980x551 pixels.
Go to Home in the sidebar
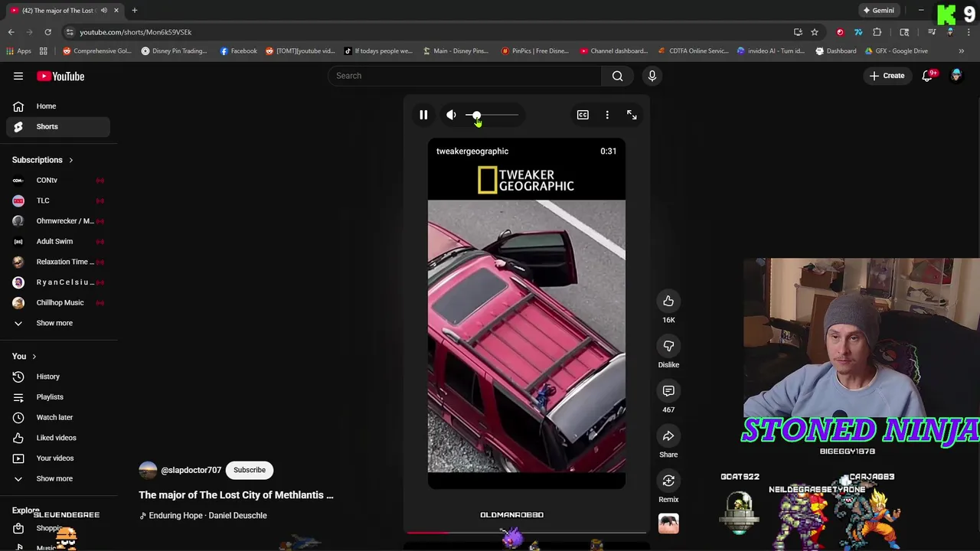[58, 106]
